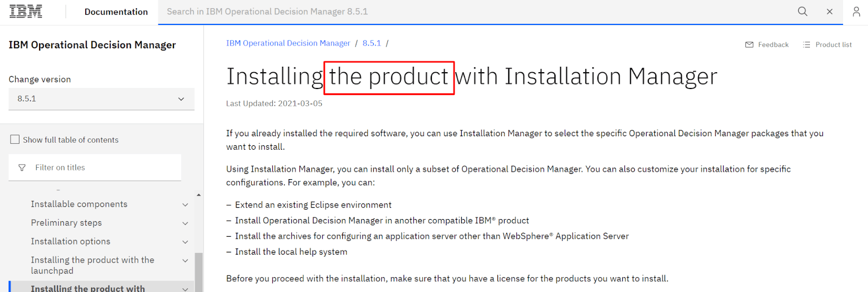The image size is (868, 292).
Task: Click the IBM Operational Decision Manager breadcrumb
Action: pyautogui.click(x=288, y=43)
